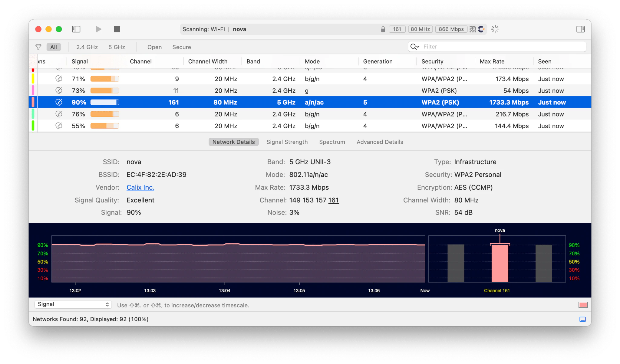This screenshot has height=364, width=620.
Task: Select the All networks filter
Action: 54,47
